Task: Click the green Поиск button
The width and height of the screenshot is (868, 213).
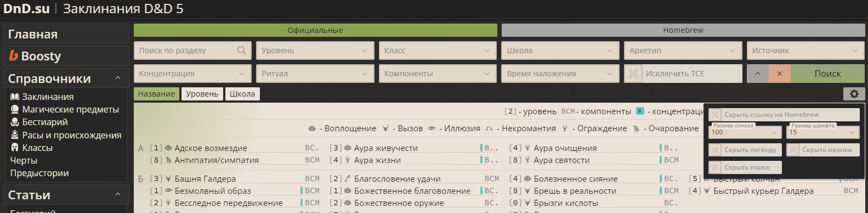Action: pos(827,74)
